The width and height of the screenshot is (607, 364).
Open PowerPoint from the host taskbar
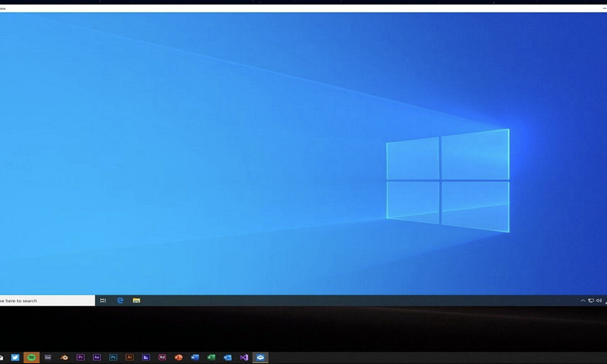[178, 357]
